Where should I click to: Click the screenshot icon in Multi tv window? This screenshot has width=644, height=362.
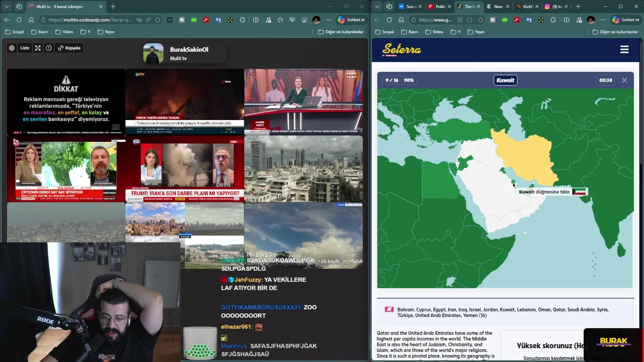click(x=304, y=20)
